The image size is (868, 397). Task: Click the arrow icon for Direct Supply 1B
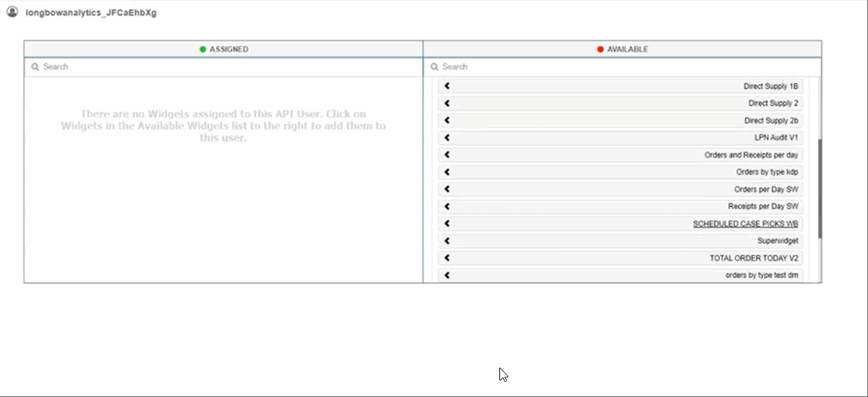tap(446, 86)
